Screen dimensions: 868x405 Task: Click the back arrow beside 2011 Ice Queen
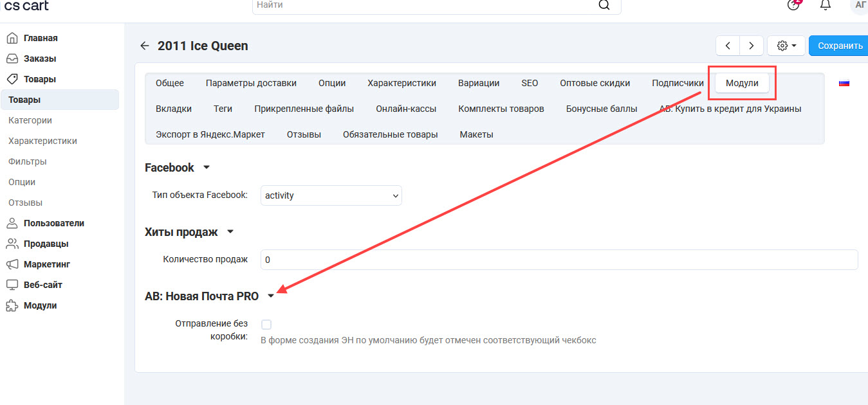click(144, 46)
